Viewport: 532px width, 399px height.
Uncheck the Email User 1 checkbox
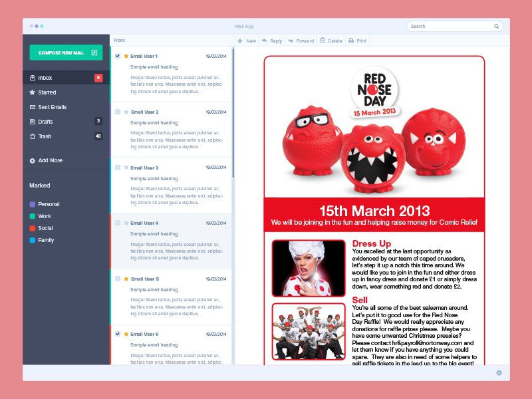(118, 56)
